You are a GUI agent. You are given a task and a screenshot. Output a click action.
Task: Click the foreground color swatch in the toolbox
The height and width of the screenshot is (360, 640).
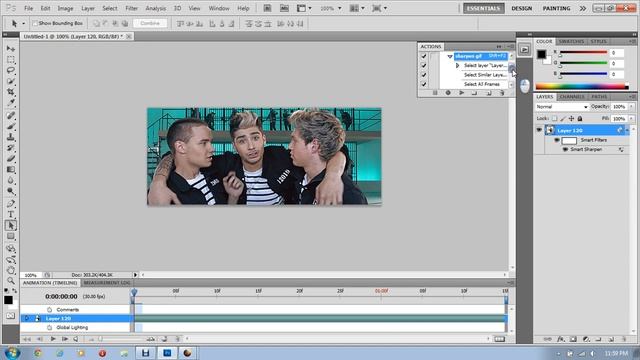tap(8, 300)
